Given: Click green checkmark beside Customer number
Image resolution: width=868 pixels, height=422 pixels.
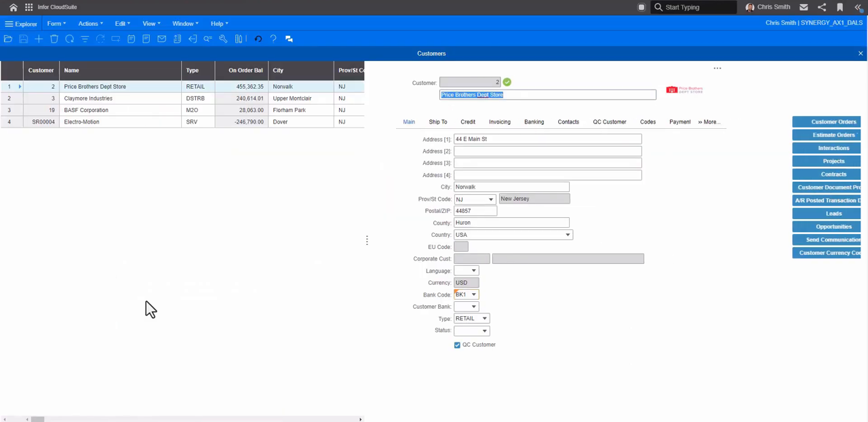Looking at the screenshot, I should (x=507, y=82).
